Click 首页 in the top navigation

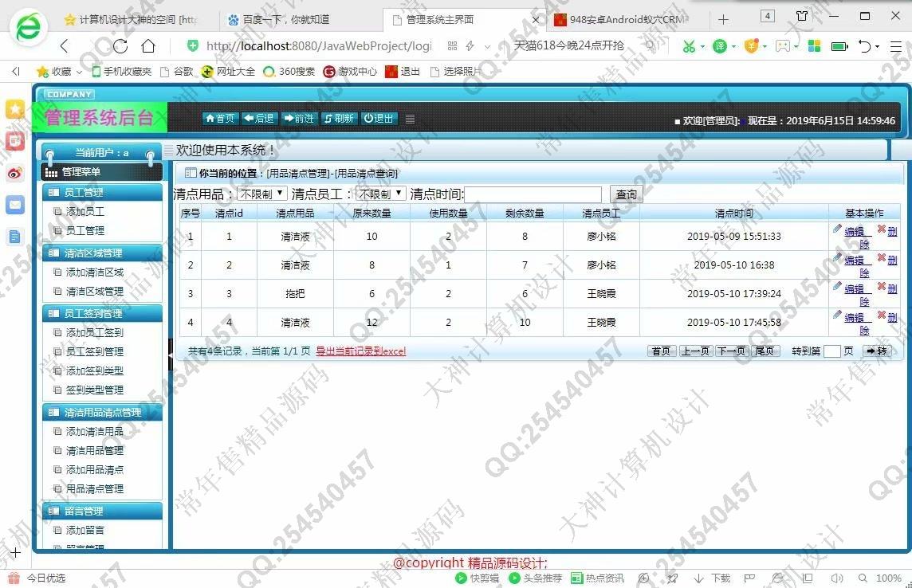pos(221,119)
